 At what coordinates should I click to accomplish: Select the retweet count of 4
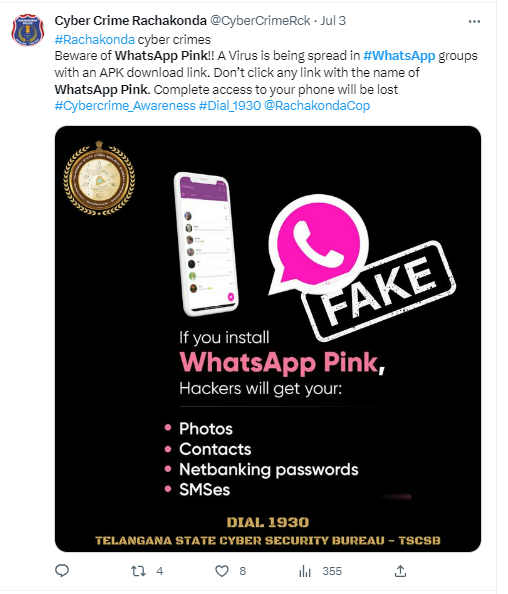click(160, 571)
